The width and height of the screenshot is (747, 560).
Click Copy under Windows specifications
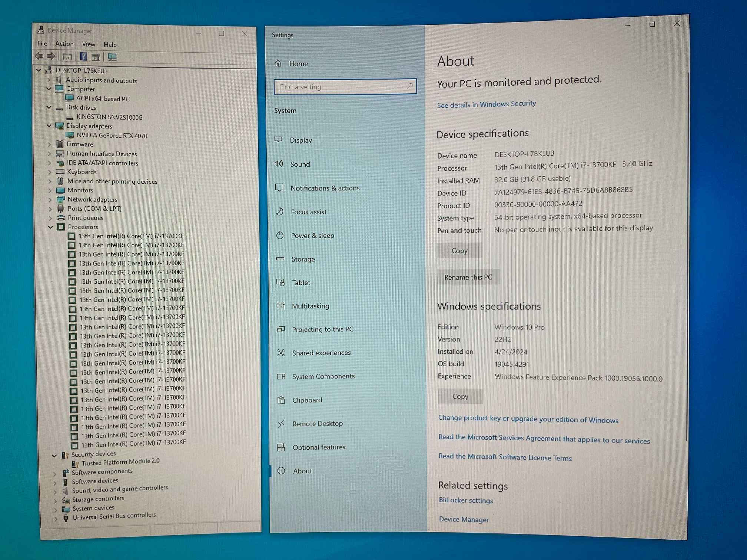pyautogui.click(x=460, y=396)
